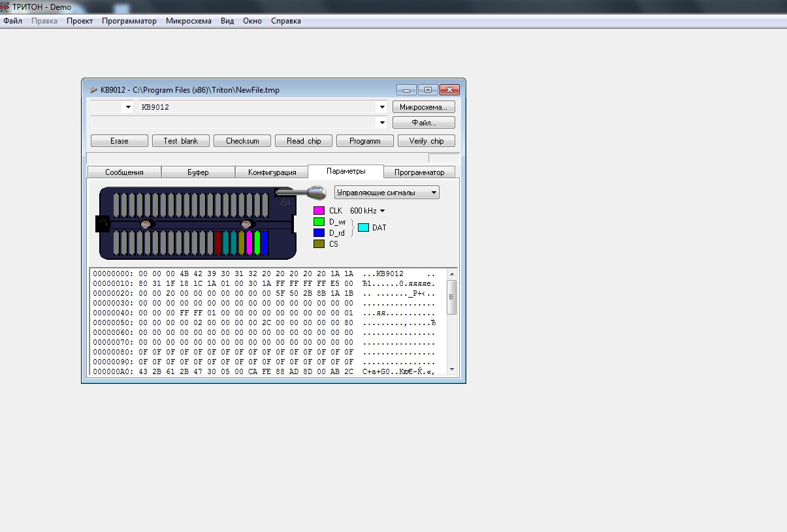Image resolution: width=787 pixels, height=532 pixels.
Task: Click the ZIF socket lever handle
Action: pos(315,192)
